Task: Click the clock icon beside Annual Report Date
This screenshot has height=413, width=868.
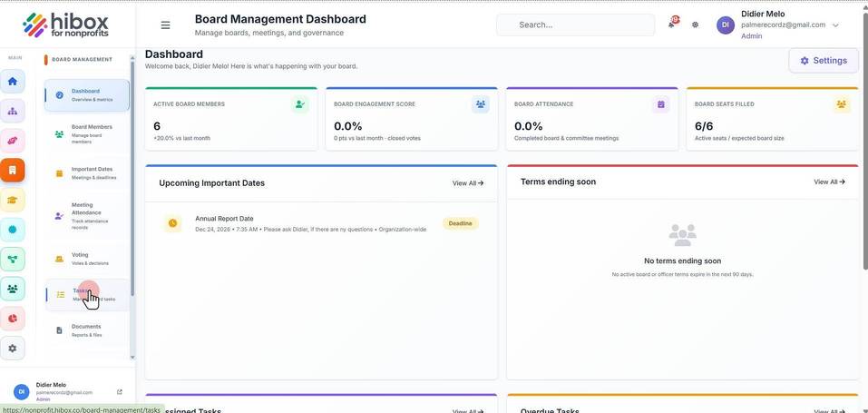Action: 172,223
